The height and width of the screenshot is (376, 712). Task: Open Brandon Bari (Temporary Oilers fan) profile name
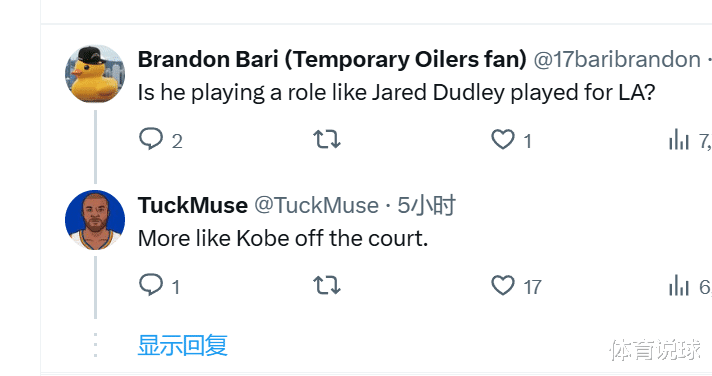pyautogui.click(x=332, y=59)
